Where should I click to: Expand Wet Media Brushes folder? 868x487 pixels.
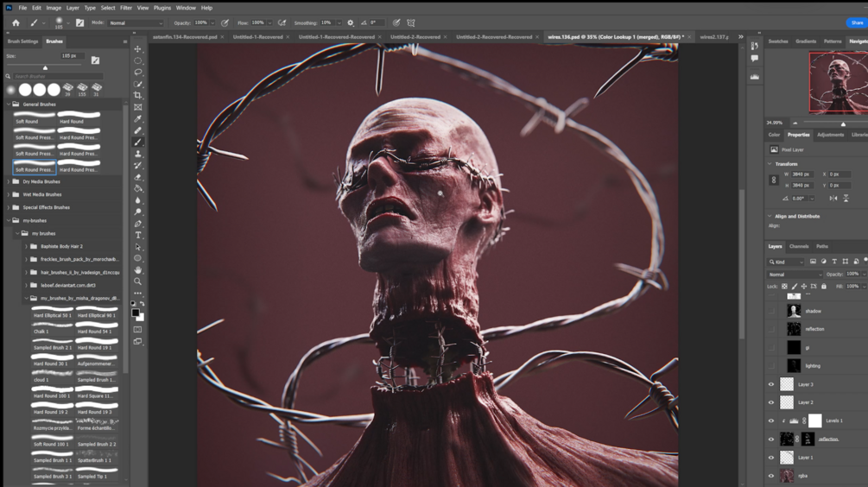pos(9,194)
